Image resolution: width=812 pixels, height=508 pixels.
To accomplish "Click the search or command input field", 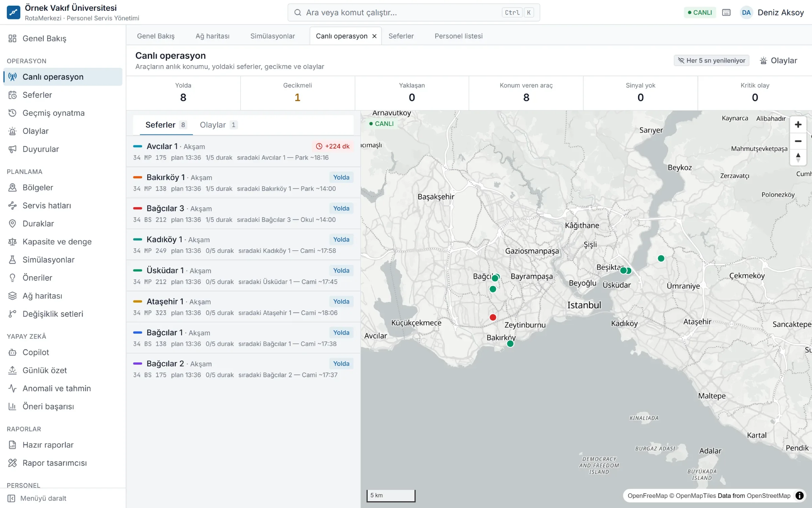I will click(x=413, y=13).
